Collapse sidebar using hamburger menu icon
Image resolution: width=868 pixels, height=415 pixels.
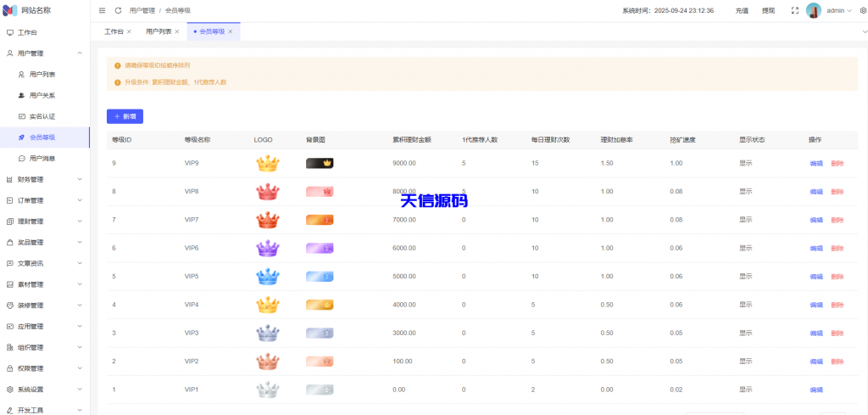[x=103, y=11]
